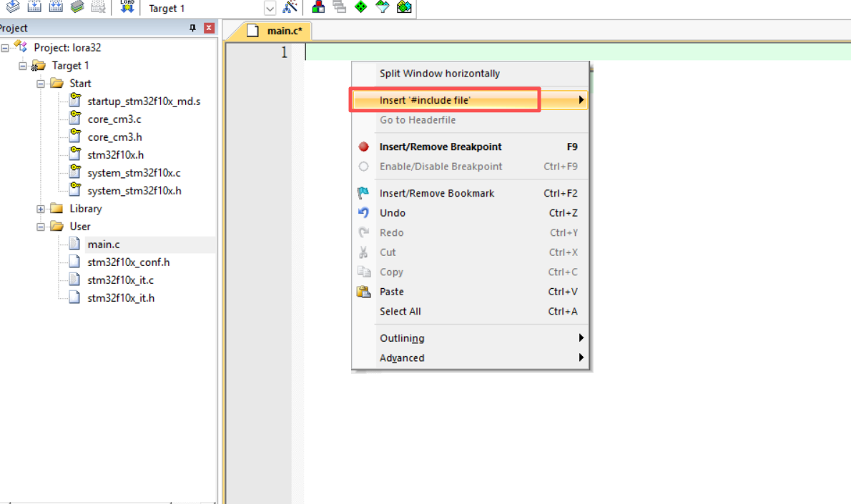Image resolution: width=851 pixels, height=504 pixels.
Task: Click Redo in the context menu
Action: point(470,233)
